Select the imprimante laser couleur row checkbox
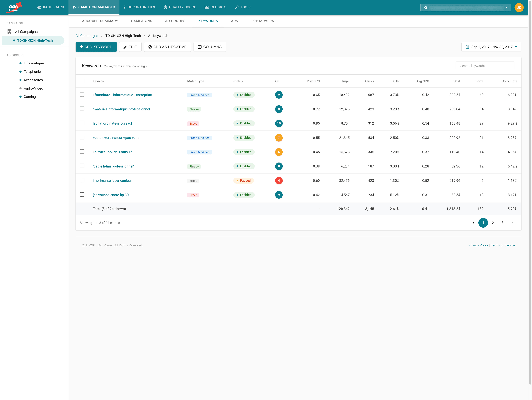 coord(82,180)
